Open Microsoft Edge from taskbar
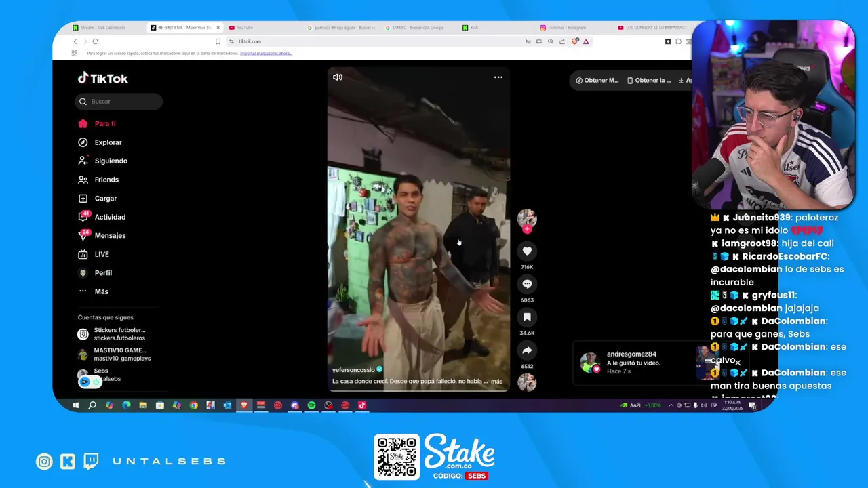The height and width of the screenshot is (488, 868). coord(126,405)
